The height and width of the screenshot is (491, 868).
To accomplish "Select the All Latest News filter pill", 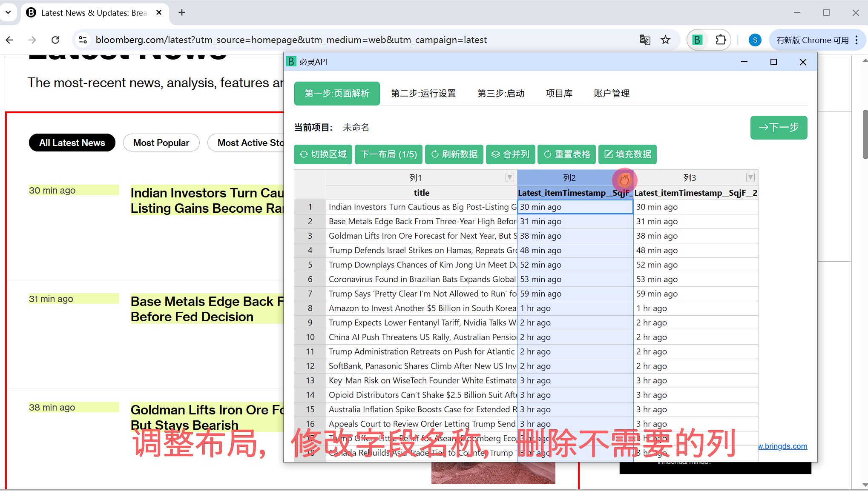I will 72,143.
